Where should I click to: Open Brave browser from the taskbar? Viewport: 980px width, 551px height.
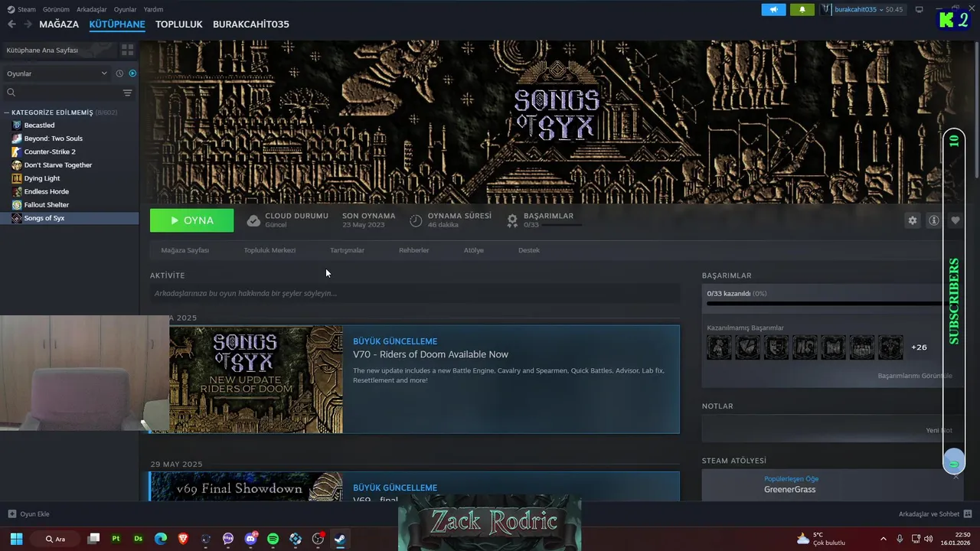point(183,539)
